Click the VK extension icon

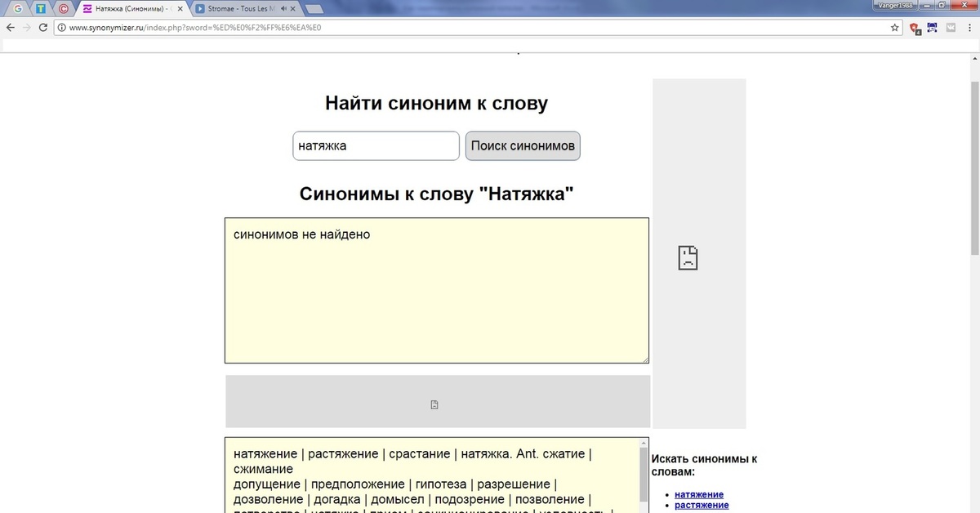[x=951, y=27]
